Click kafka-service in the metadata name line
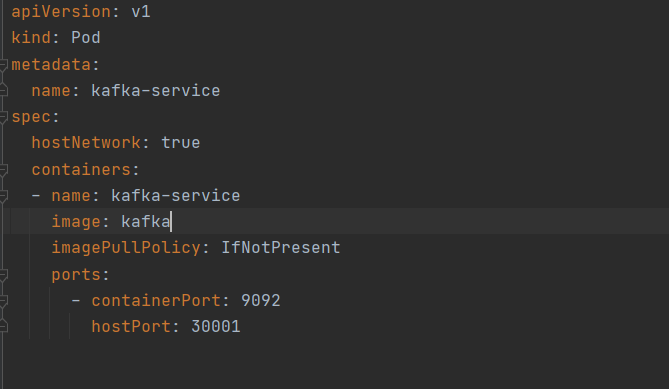 [x=156, y=90]
